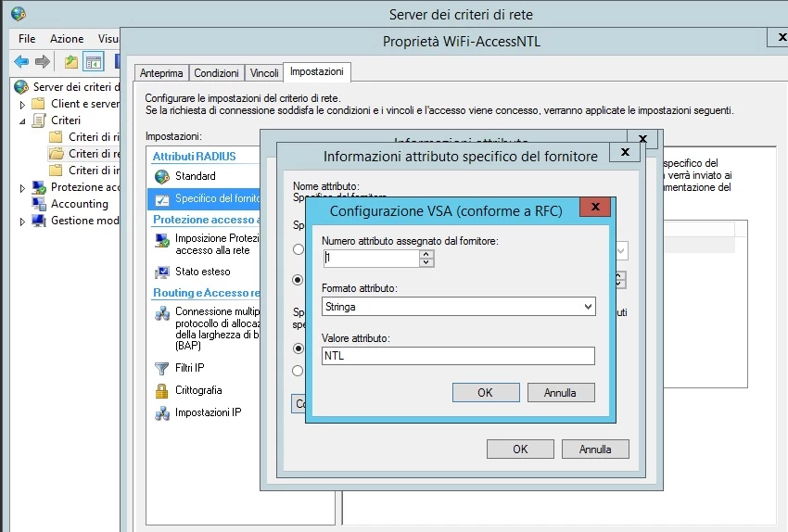Screen dimensions: 788x532
Task: Click the Server dei criteri root globe icon
Action: pyautogui.click(x=21, y=87)
